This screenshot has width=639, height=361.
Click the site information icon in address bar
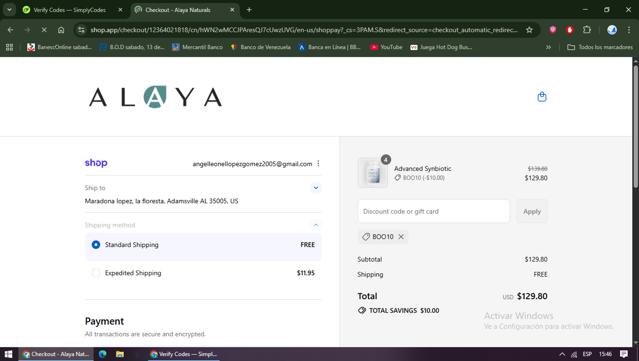[81, 30]
